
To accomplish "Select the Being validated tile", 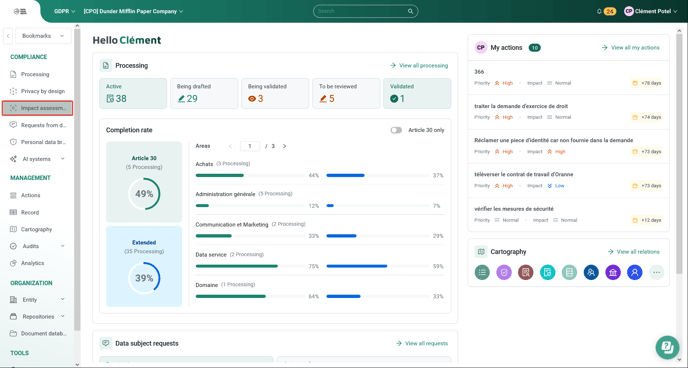I will pyautogui.click(x=275, y=93).
